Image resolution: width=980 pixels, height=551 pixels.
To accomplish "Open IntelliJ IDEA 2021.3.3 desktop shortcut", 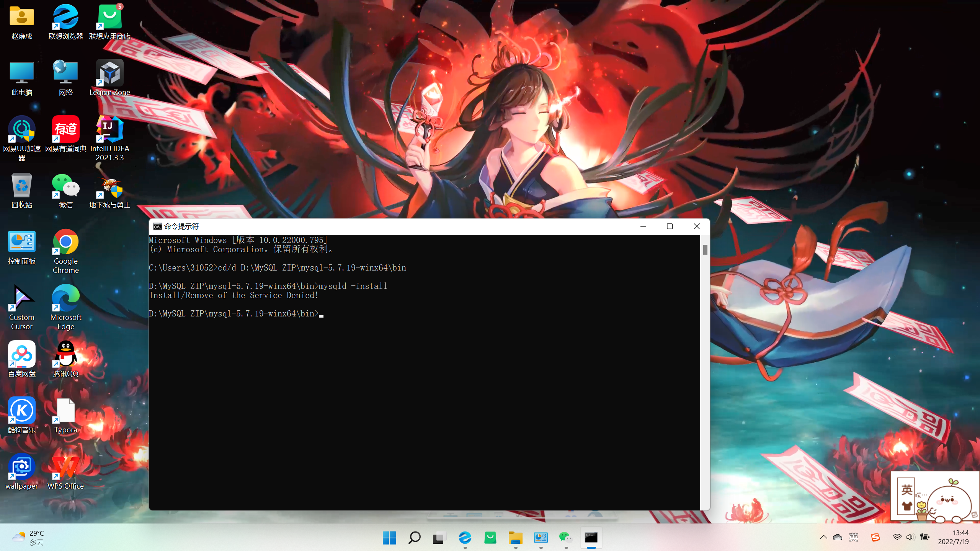I will click(109, 129).
